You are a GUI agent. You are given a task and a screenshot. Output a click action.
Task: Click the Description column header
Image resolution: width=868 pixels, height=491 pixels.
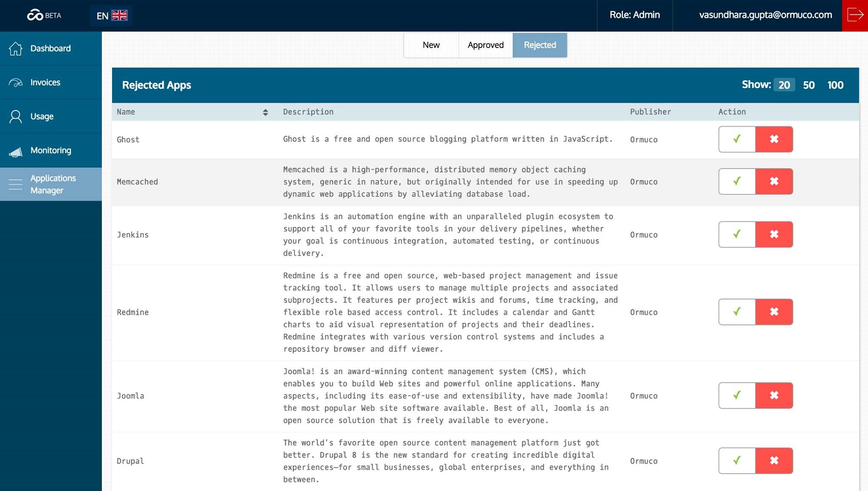[308, 112]
